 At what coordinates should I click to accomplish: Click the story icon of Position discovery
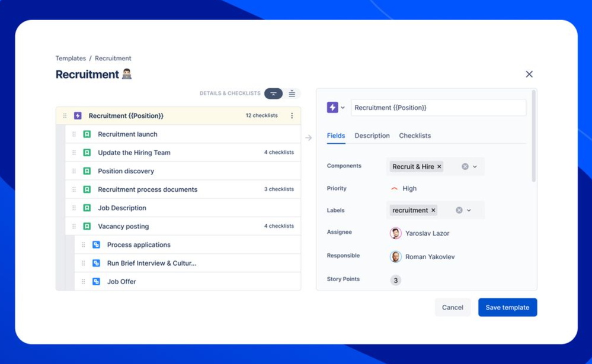click(x=87, y=171)
